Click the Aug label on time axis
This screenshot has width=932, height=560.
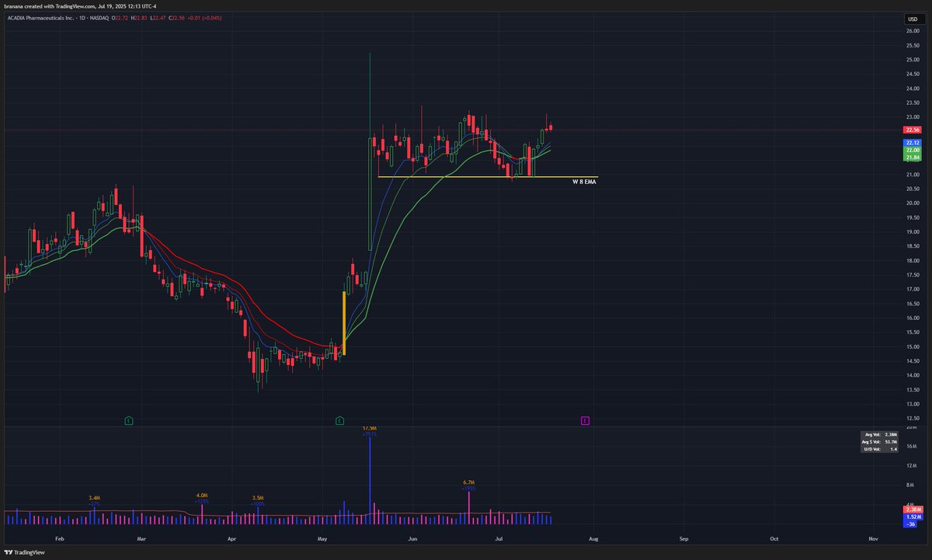[x=594, y=538]
